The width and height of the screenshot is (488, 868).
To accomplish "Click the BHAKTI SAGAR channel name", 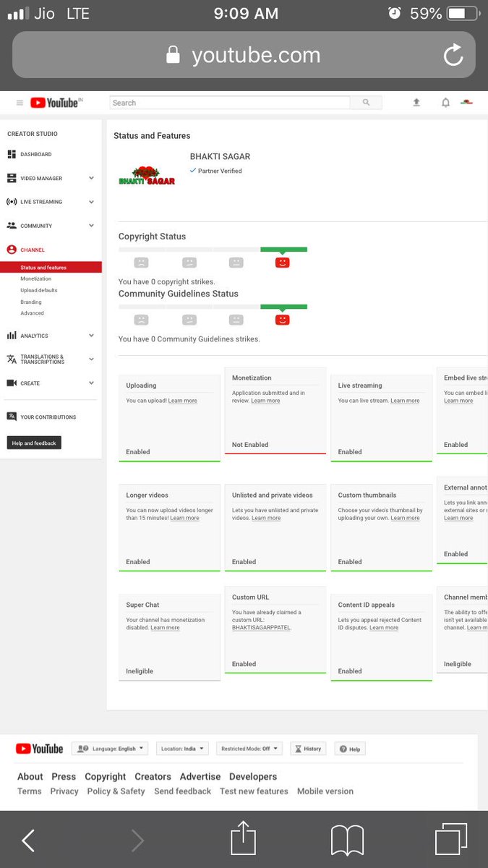I will [220, 156].
